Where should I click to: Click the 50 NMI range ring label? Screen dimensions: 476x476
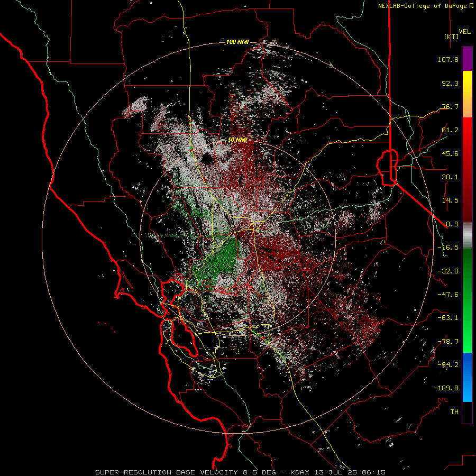237,140
